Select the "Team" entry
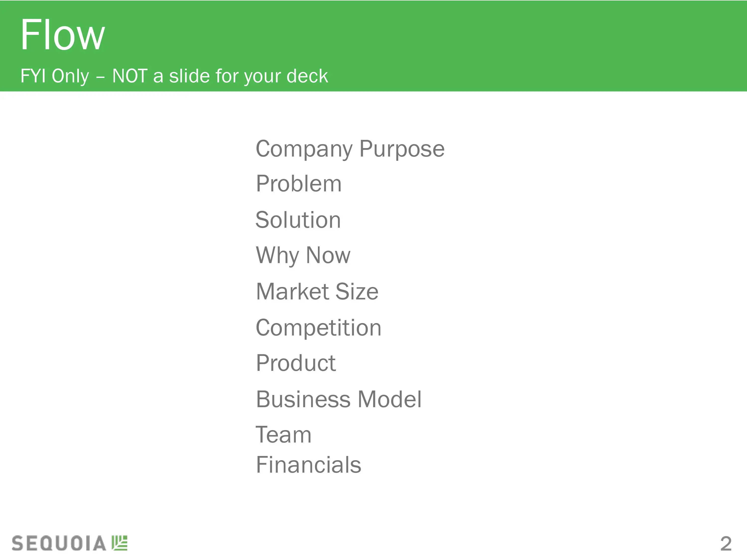Screen dimensions: 747x560 point(283,435)
